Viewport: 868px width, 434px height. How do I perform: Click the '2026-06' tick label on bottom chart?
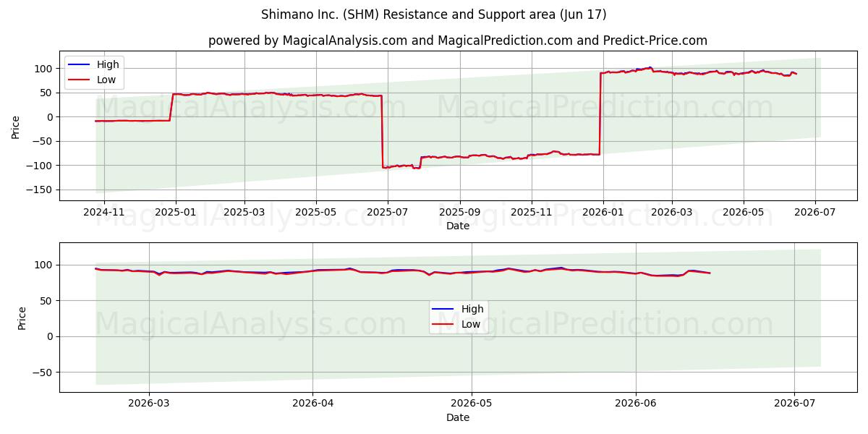point(636,403)
